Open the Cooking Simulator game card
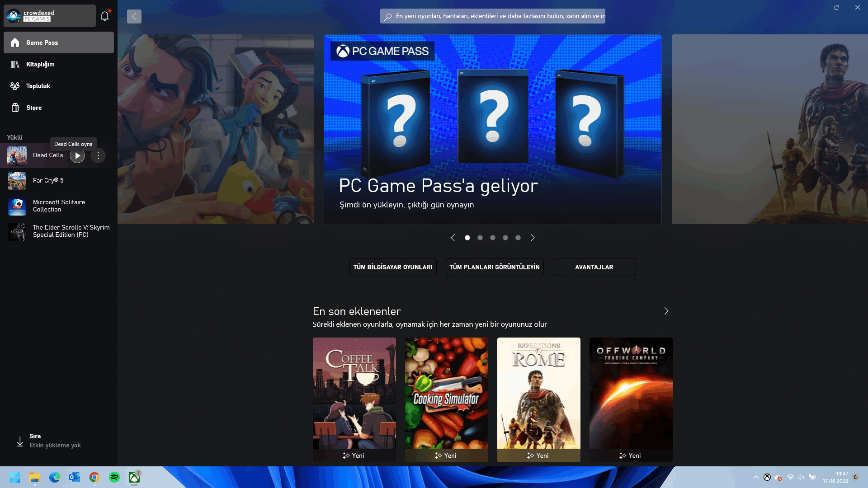 (447, 399)
